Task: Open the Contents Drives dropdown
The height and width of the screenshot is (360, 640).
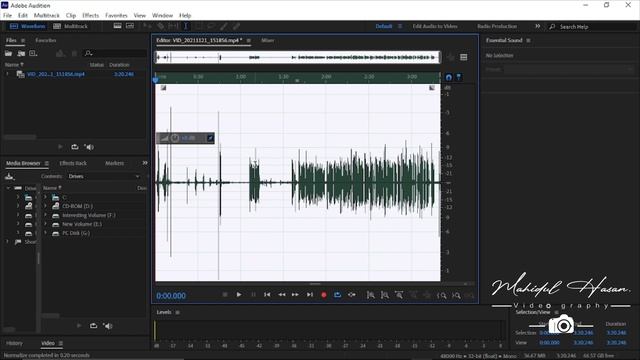Action: 104,176
